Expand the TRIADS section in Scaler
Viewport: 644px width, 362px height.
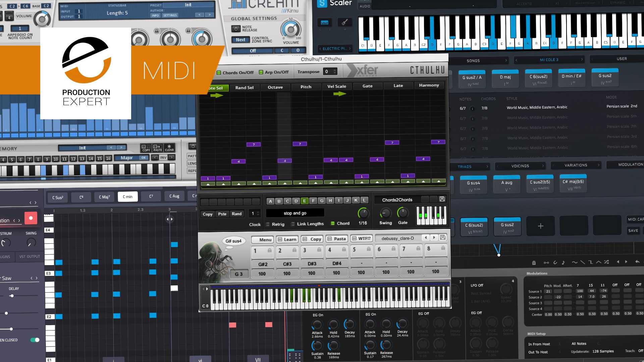(487, 166)
